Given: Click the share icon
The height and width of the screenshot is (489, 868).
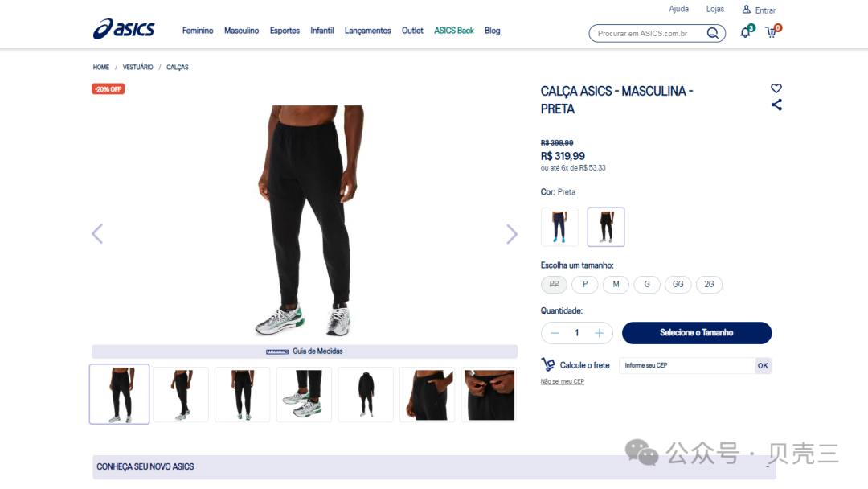Looking at the screenshot, I should point(776,105).
